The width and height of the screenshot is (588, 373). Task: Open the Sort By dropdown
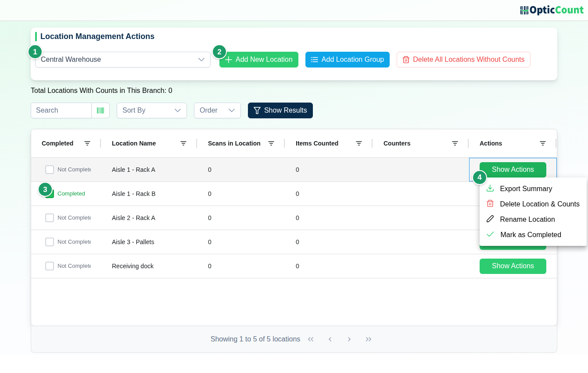pyautogui.click(x=152, y=110)
